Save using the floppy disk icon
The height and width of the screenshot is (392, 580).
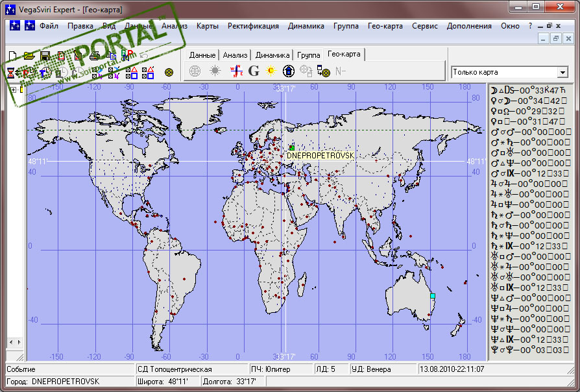45,56
